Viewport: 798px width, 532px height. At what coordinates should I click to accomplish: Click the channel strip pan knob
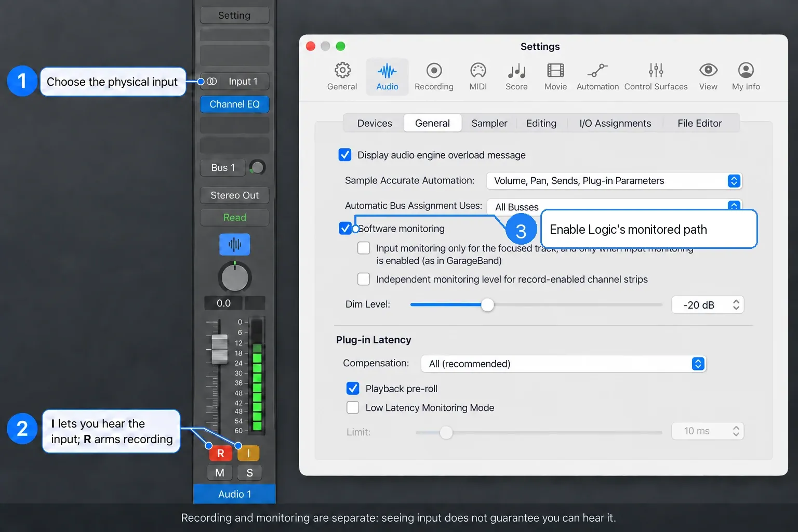pyautogui.click(x=235, y=277)
